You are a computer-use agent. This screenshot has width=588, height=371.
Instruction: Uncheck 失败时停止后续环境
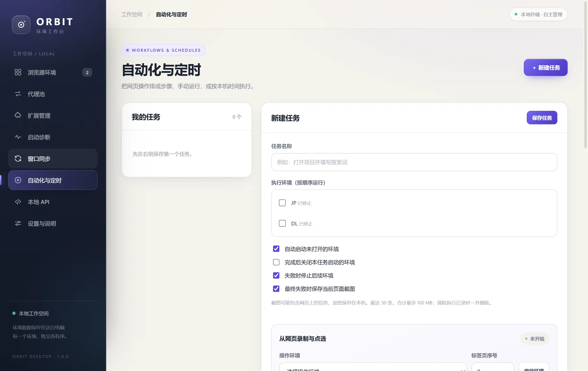276,275
